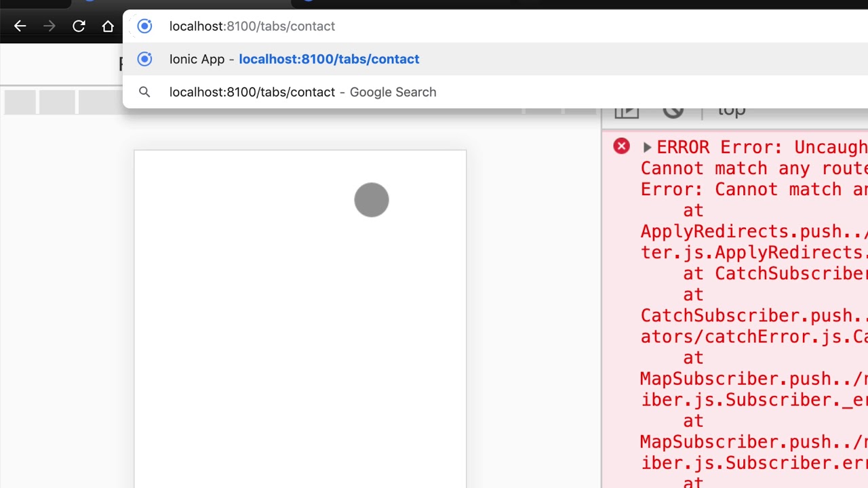The width and height of the screenshot is (868, 488).
Task: Click the red error icon in the console
Action: [x=621, y=146]
